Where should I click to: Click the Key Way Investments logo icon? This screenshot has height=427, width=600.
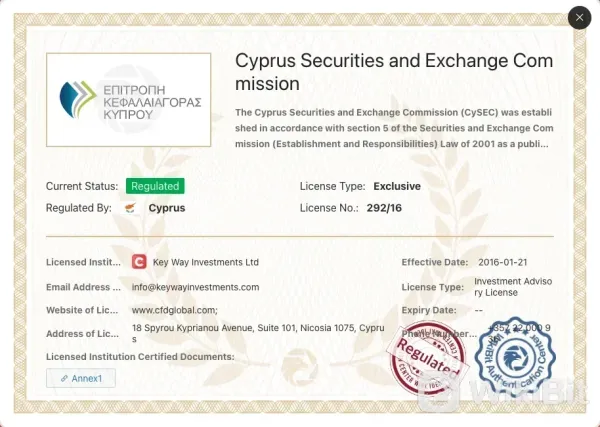pyautogui.click(x=140, y=262)
